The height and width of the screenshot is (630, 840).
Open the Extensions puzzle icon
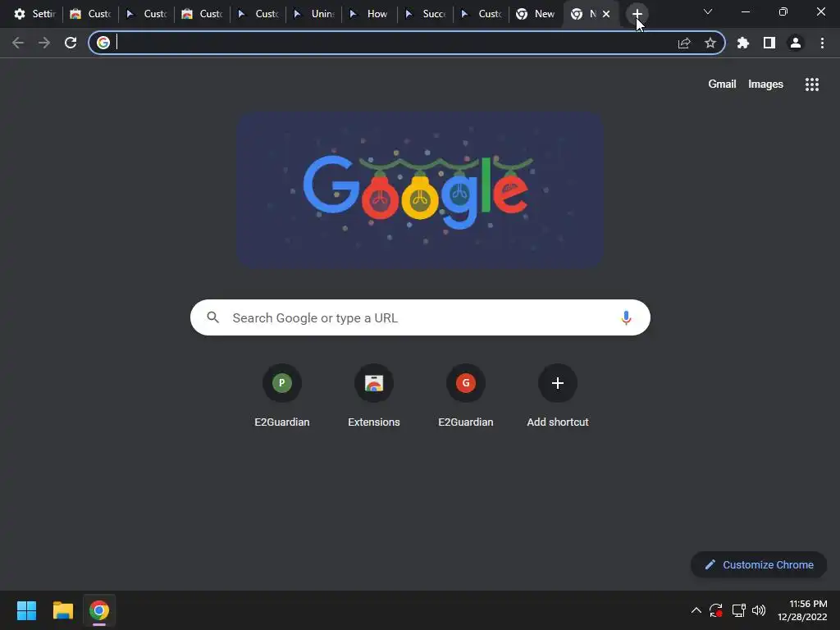(x=743, y=43)
